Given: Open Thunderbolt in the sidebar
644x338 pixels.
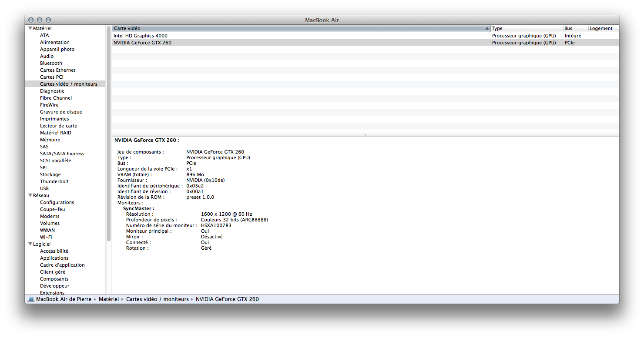Looking at the screenshot, I should [x=54, y=181].
